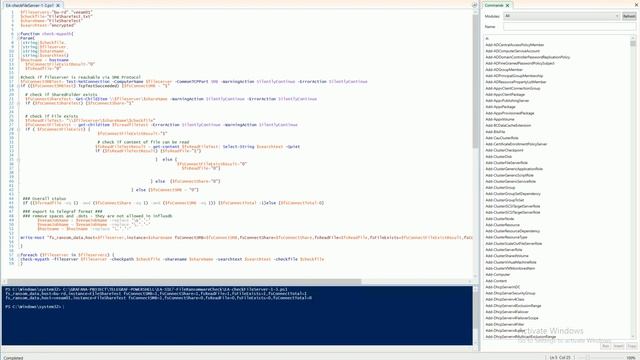640x360 pixels.
Task: Select Add-ADComputerServiceAccount in commands list
Action: point(512,51)
